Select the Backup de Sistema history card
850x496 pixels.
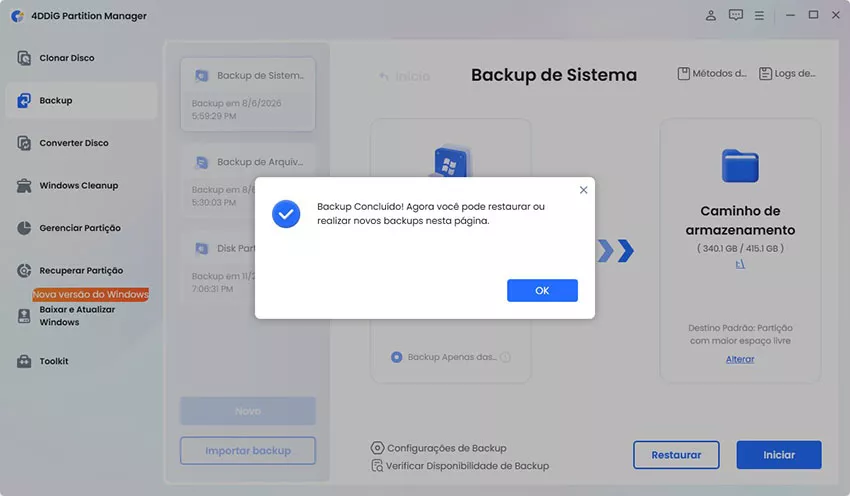pyautogui.click(x=248, y=94)
